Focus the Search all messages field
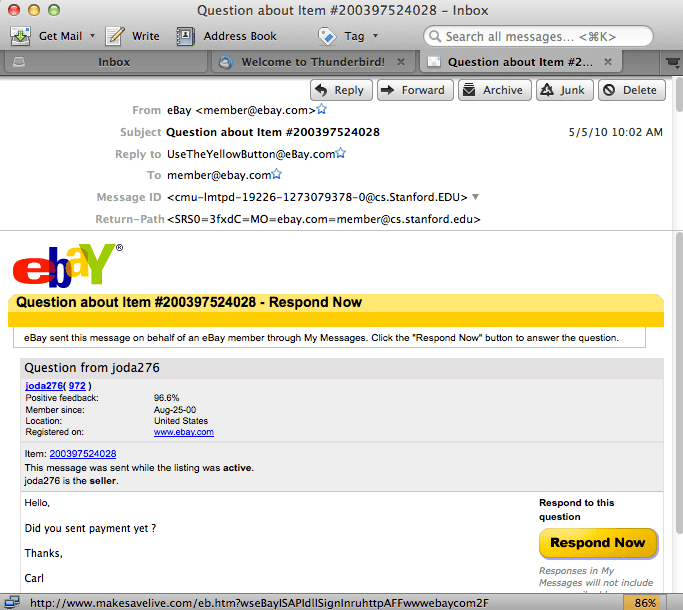 pyautogui.click(x=538, y=36)
